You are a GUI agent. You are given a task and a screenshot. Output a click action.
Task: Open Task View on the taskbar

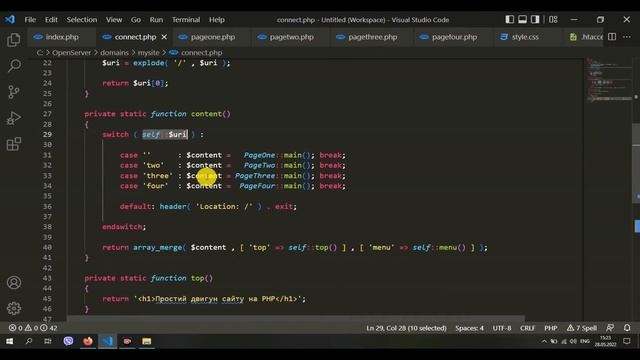pos(48,341)
